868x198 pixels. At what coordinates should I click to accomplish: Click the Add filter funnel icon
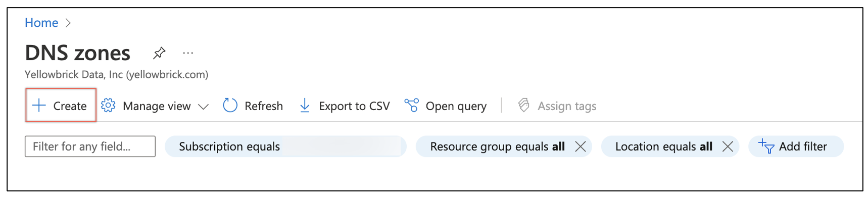tap(766, 146)
